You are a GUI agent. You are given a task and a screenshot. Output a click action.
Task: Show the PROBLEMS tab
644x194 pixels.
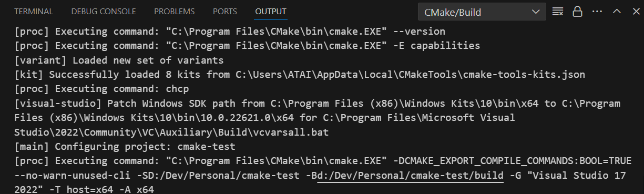175,11
